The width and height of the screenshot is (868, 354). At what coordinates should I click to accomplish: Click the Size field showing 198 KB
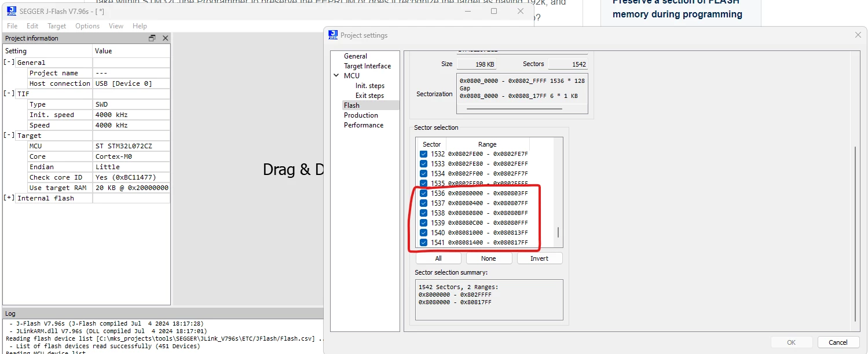tap(477, 64)
